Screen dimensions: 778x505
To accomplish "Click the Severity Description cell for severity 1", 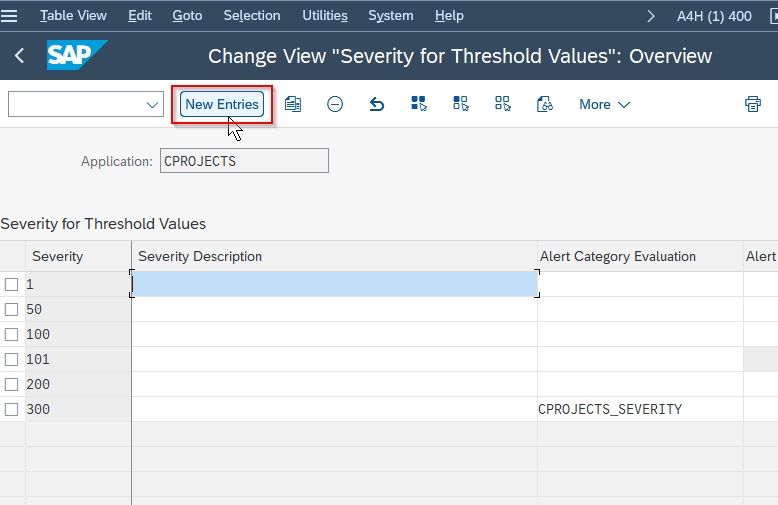I will pyautogui.click(x=334, y=284).
